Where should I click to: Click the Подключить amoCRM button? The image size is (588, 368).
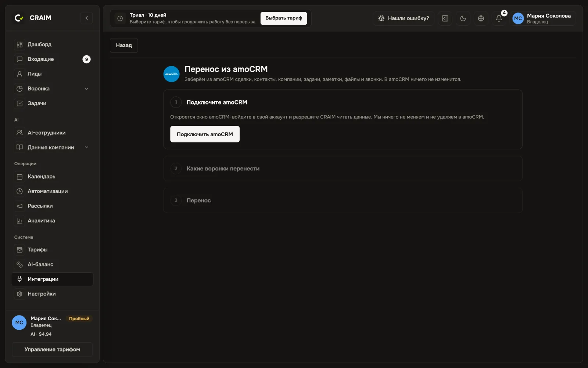(x=205, y=134)
